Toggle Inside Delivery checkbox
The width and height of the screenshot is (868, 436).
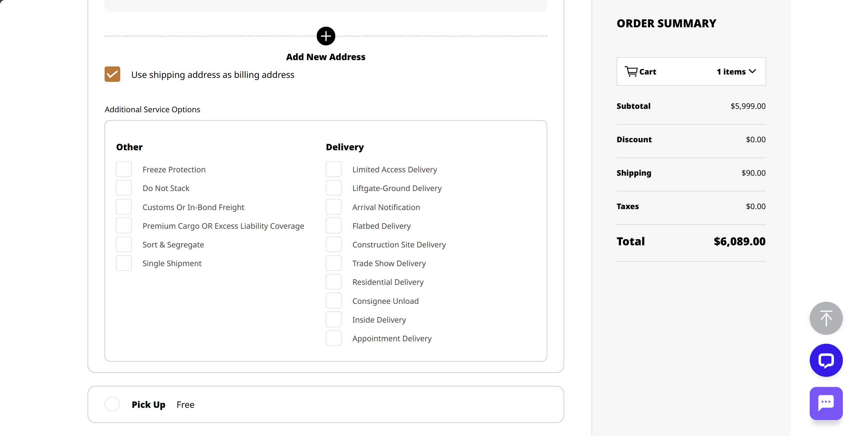pyautogui.click(x=333, y=319)
